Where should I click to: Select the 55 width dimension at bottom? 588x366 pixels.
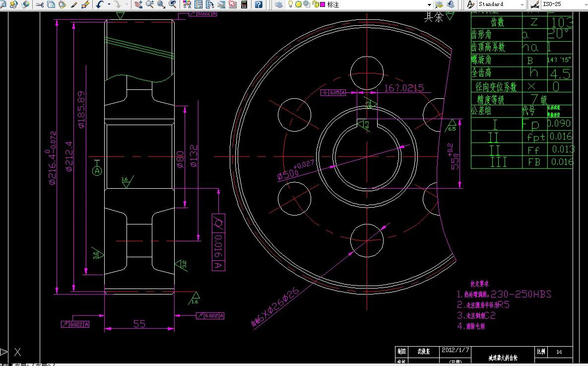(139, 324)
